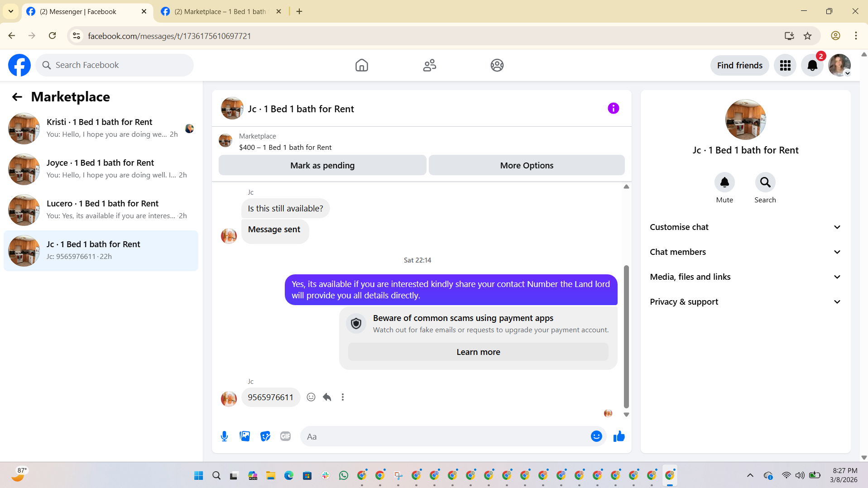Attach a file with the photo icon
Screen dimensions: 868x488
[245, 436]
